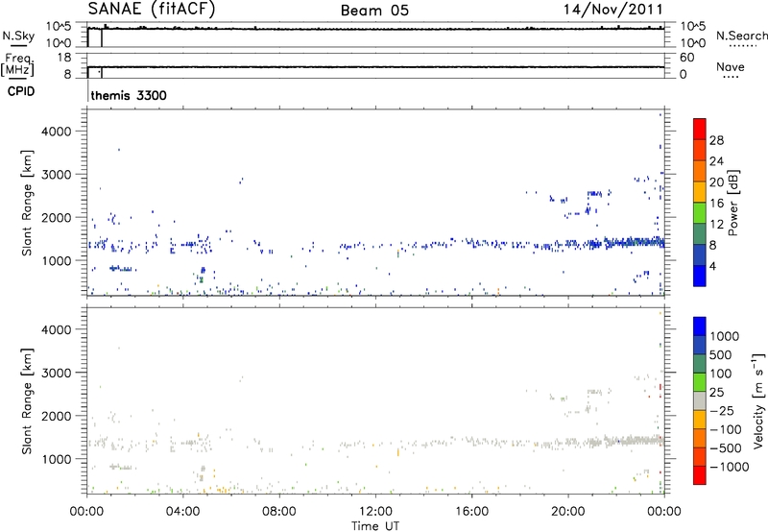Click the gray -25 to 25 velocity segment
The height and width of the screenshot is (532, 768).
pos(700,400)
